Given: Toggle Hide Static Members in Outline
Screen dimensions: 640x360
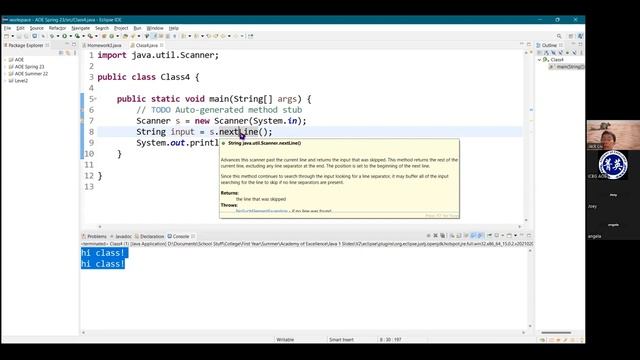Looking at the screenshot, I should click(x=560, y=53).
